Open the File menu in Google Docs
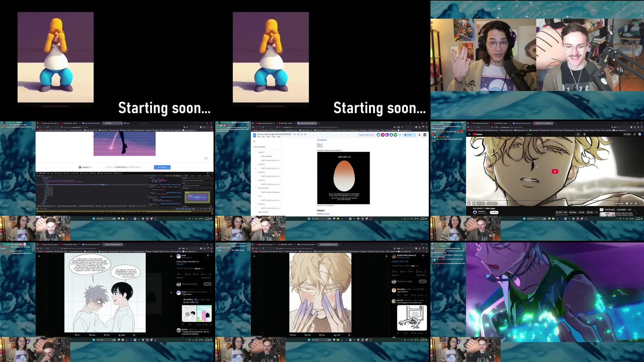Image resolution: width=644 pixels, height=362 pixels. pos(259,137)
